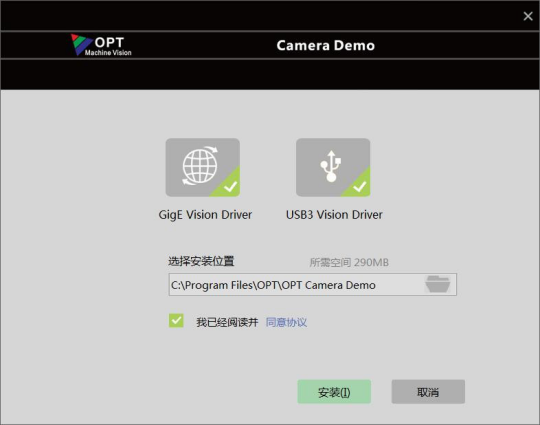Viewport: 540px width, 425px height.
Task: Click the Machine Vision text under OPT
Action: pos(108,53)
